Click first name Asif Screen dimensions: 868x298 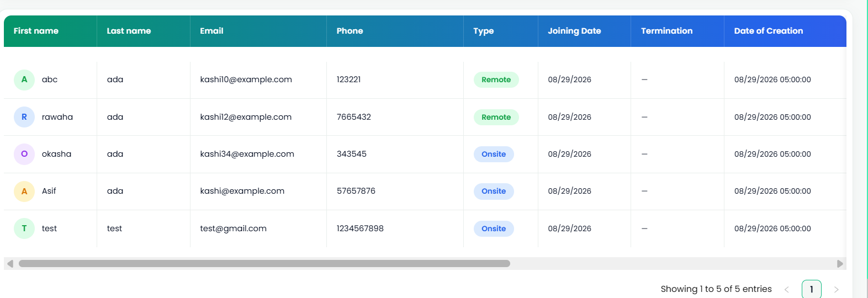49,191
